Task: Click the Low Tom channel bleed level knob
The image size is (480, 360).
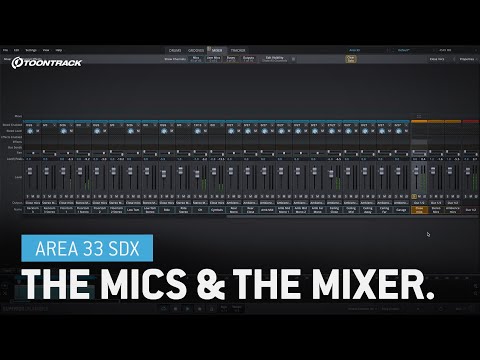Action: pos(130,131)
